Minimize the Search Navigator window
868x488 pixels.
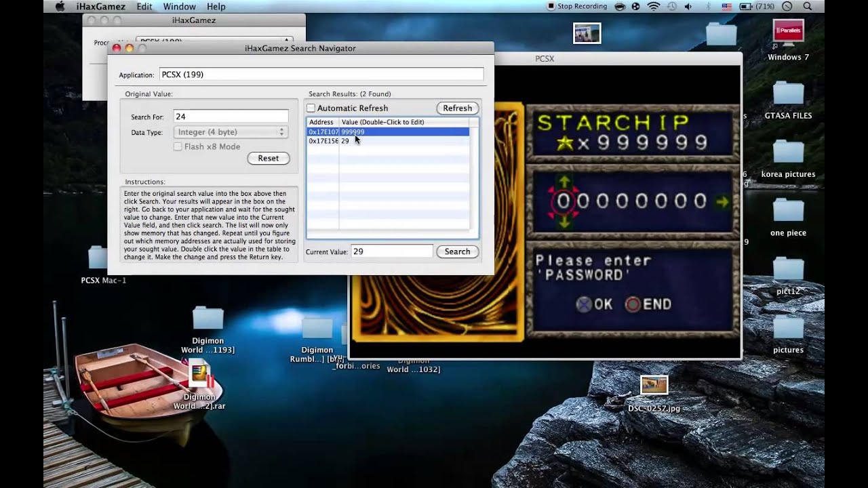tap(130, 48)
